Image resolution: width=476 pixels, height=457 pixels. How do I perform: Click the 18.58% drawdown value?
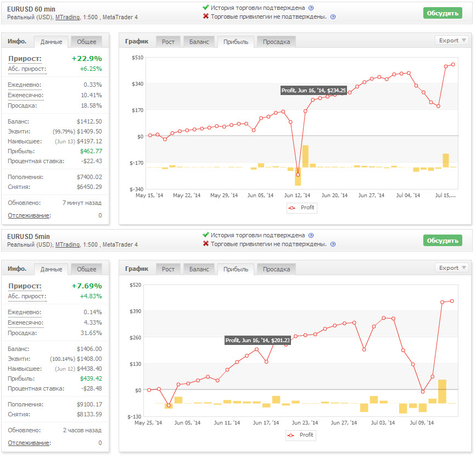(x=91, y=105)
